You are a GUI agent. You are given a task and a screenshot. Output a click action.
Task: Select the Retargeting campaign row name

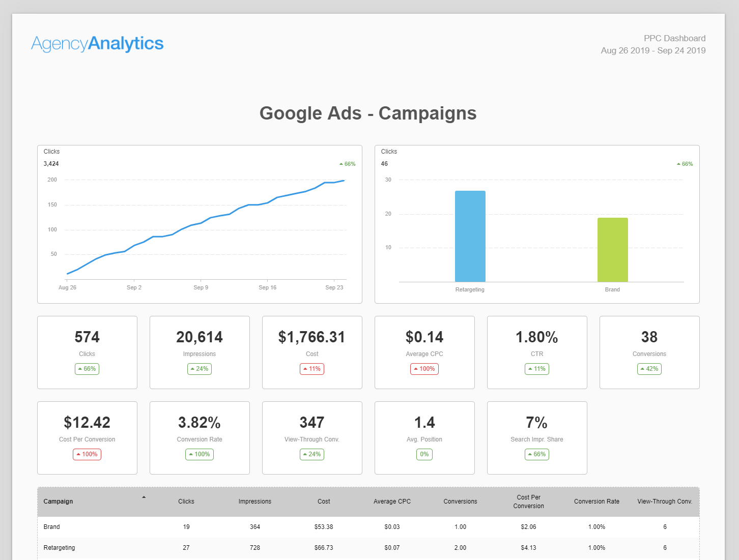pyautogui.click(x=59, y=548)
